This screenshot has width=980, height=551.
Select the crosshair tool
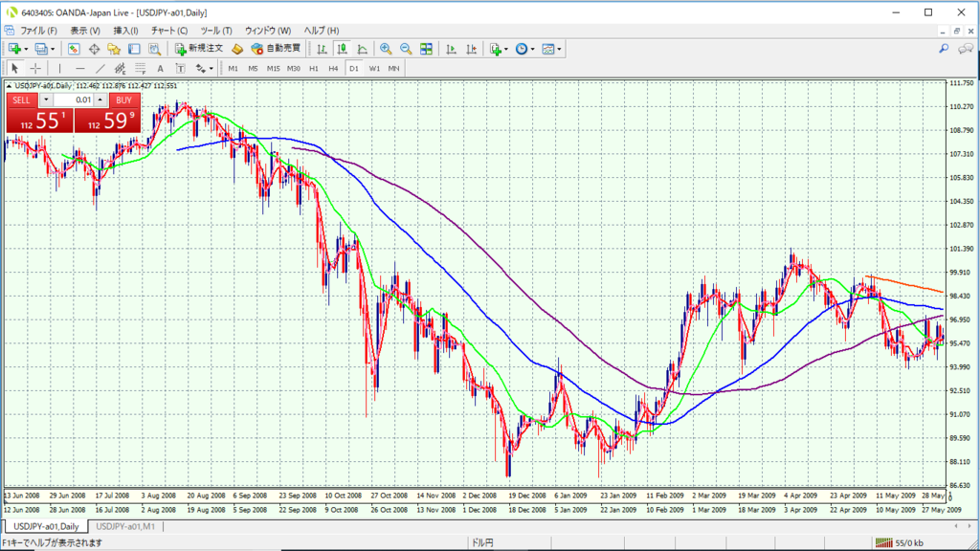(x=35, y=69)
